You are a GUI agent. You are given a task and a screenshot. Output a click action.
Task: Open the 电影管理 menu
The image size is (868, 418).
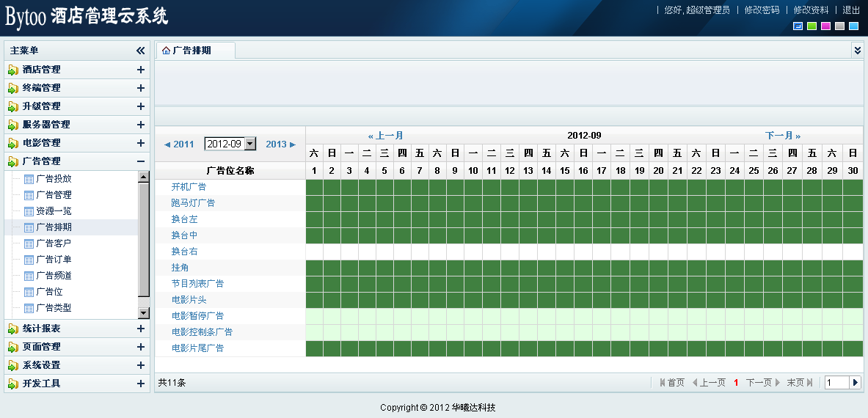(42, 143)
